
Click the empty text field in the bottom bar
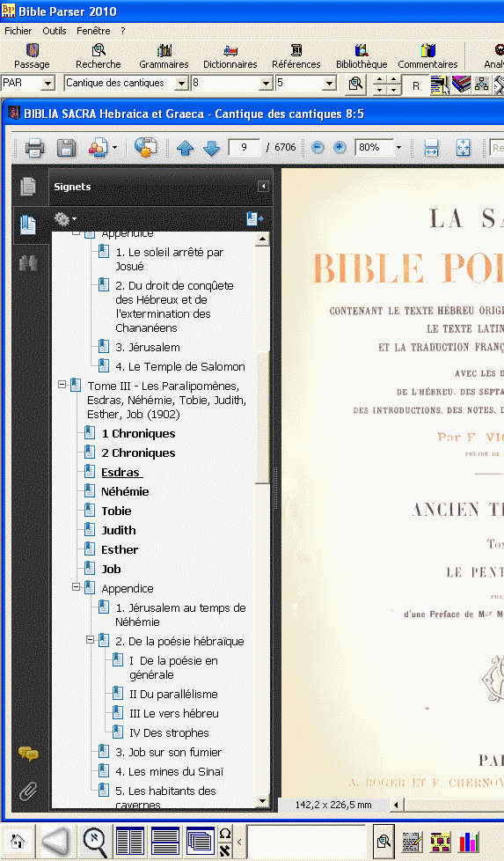pyautogui.click(x=306, y=842)
